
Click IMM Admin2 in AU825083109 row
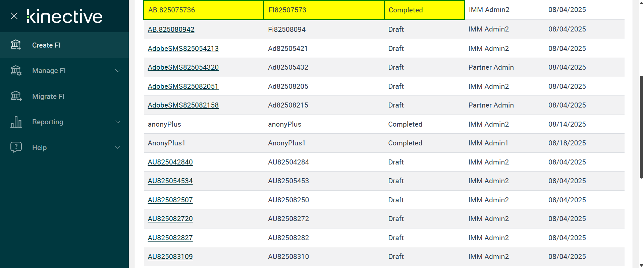click(489, 257)
